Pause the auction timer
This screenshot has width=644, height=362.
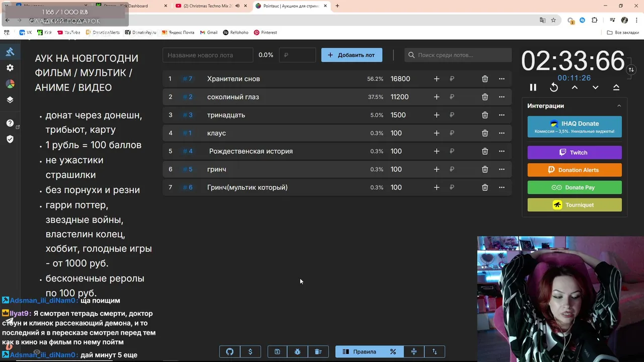tap(533, 87)
